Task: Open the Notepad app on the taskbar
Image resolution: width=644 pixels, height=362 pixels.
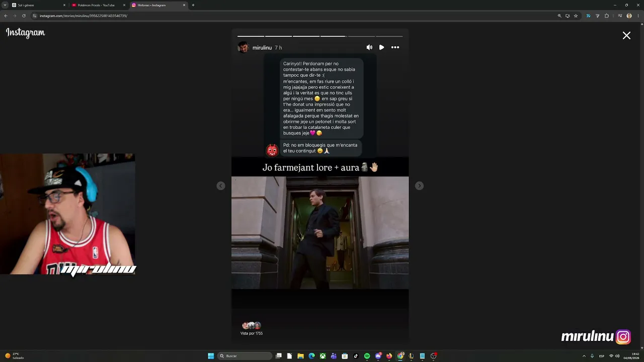Action: pos(422,356)
